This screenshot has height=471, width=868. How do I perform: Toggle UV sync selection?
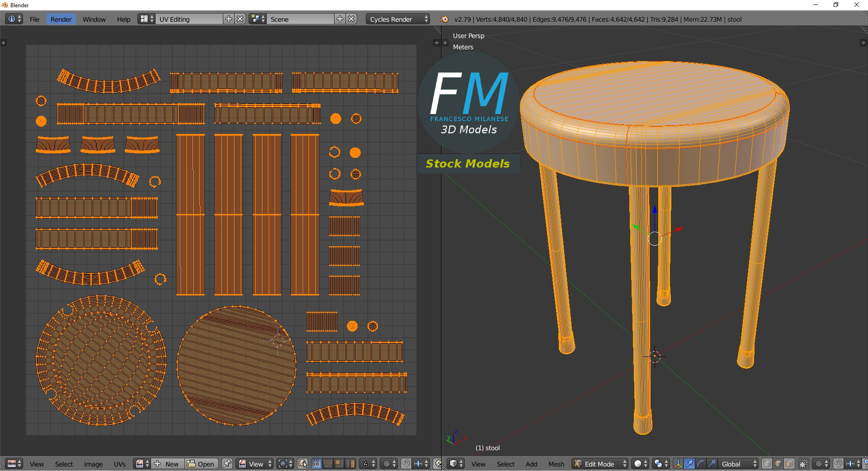pos(302,464)
